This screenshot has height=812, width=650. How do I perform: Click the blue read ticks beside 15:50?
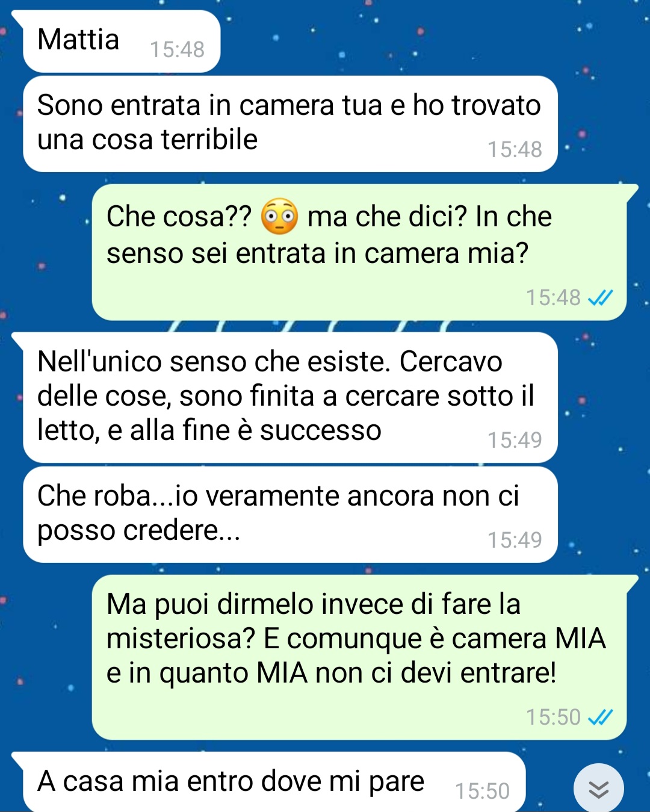[x=600, y=717]
